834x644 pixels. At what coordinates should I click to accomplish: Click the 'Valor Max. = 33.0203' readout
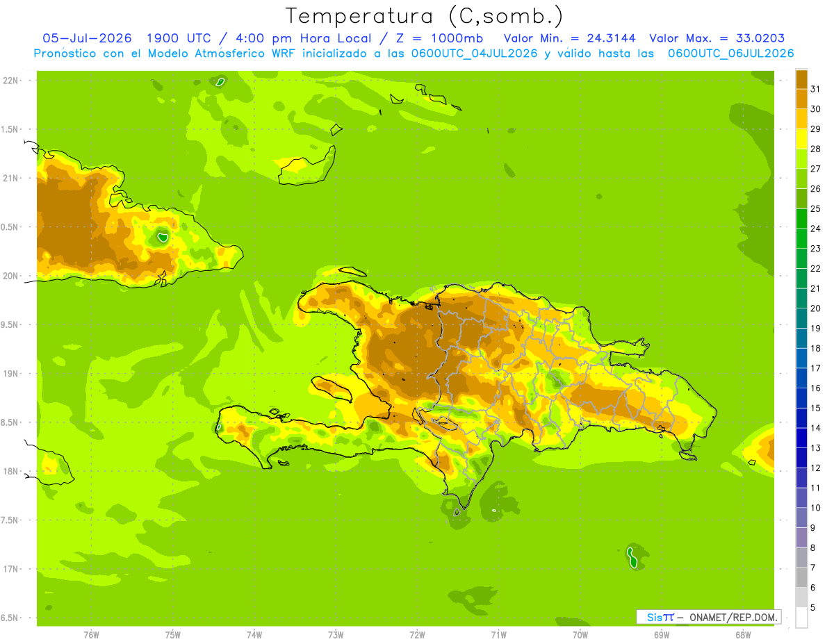pyautogui.click(x=717, y=38)
